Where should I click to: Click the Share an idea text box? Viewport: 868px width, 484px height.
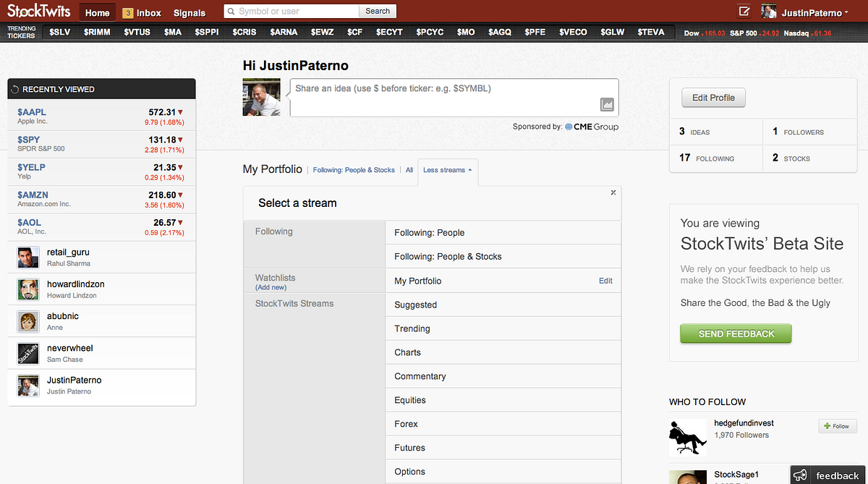point(454,98)
